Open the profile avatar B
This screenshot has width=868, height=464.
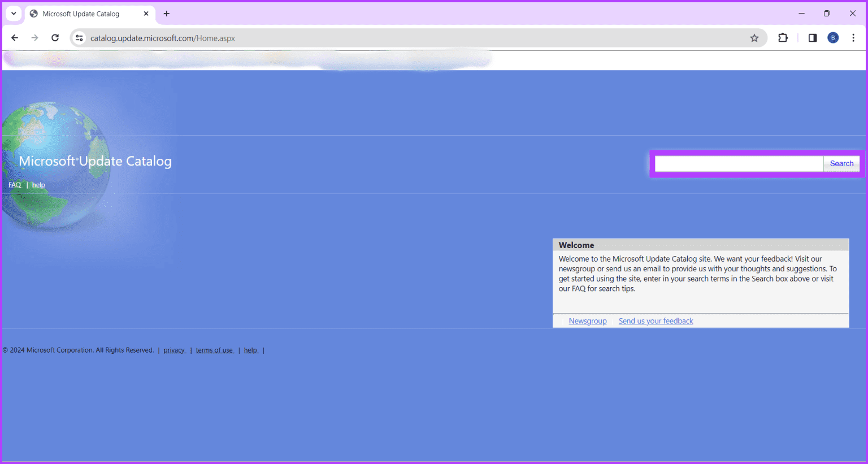point(833,38)
